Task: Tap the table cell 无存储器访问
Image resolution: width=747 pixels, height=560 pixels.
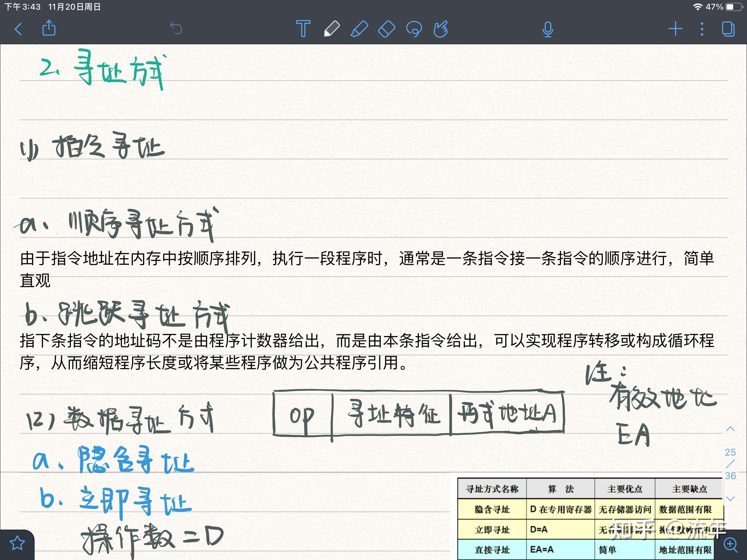Action: (x=625, y=509)
